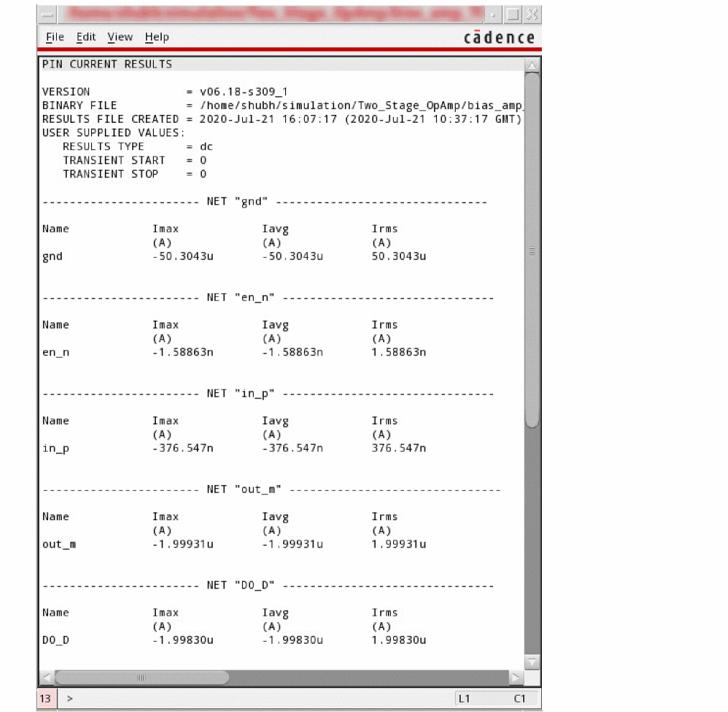Click the line number 13 indicator
The image size is (728, 712).
[46, 698]
